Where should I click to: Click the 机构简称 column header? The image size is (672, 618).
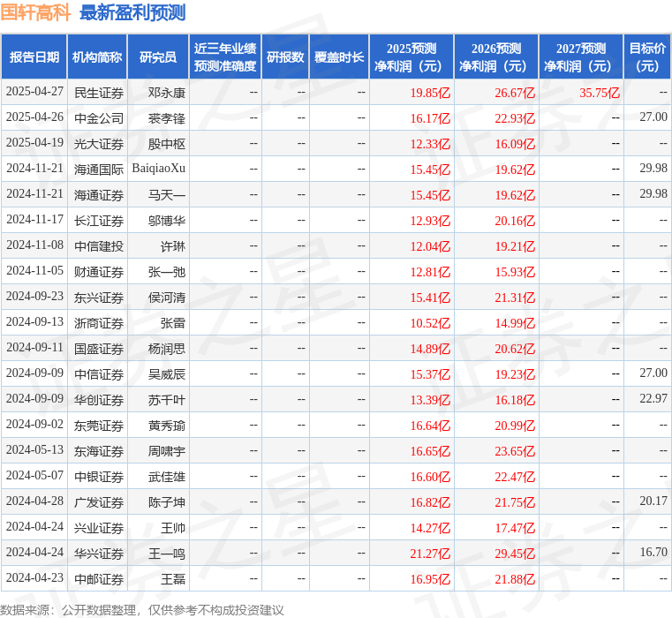point(97,57)
